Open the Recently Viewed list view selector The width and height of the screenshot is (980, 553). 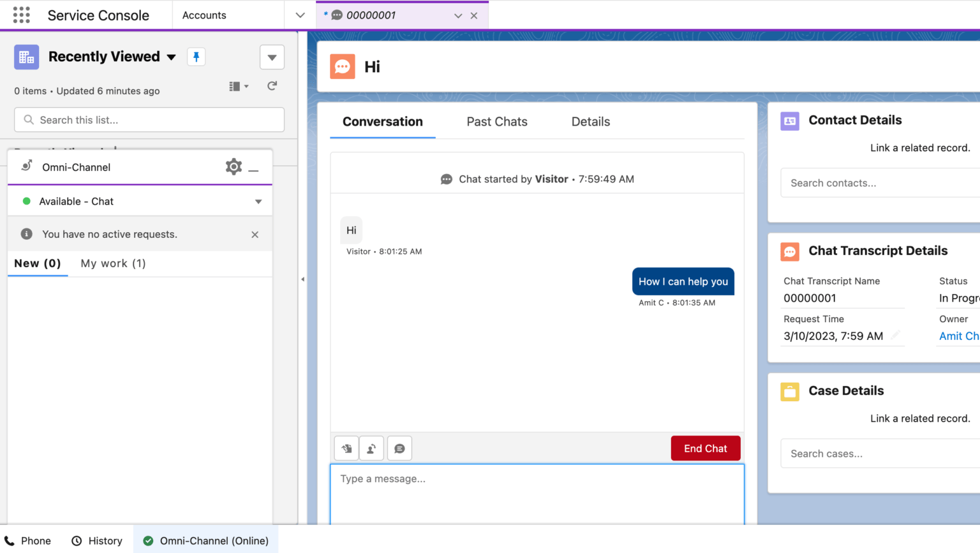coord(171,57)
